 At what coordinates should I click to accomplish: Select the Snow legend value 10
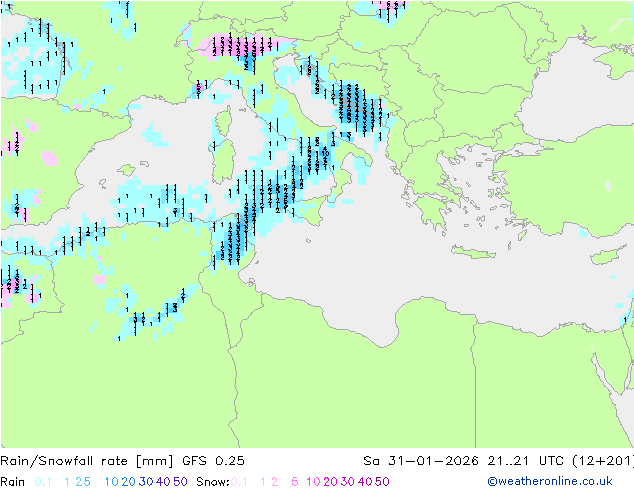point(313,482)
